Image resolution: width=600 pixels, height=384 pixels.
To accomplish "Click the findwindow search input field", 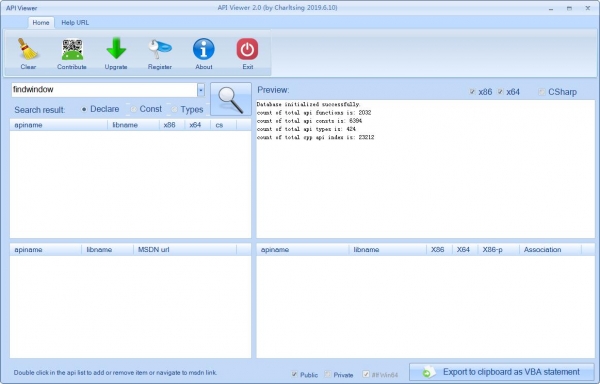I will tap(104, 90).
